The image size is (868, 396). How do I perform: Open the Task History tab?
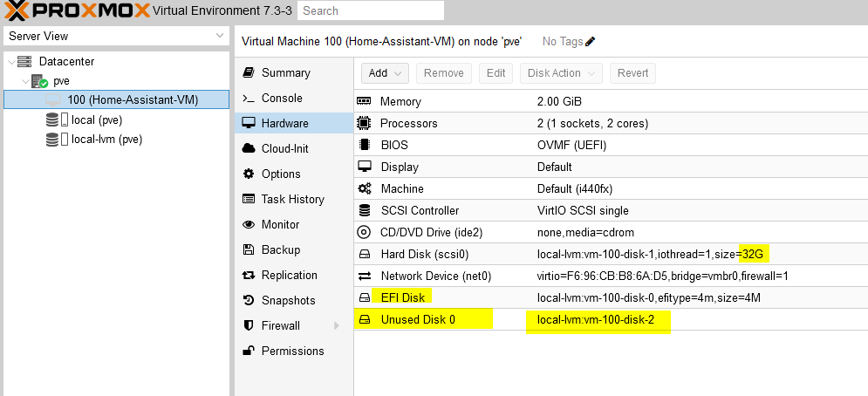pos(294,200)
